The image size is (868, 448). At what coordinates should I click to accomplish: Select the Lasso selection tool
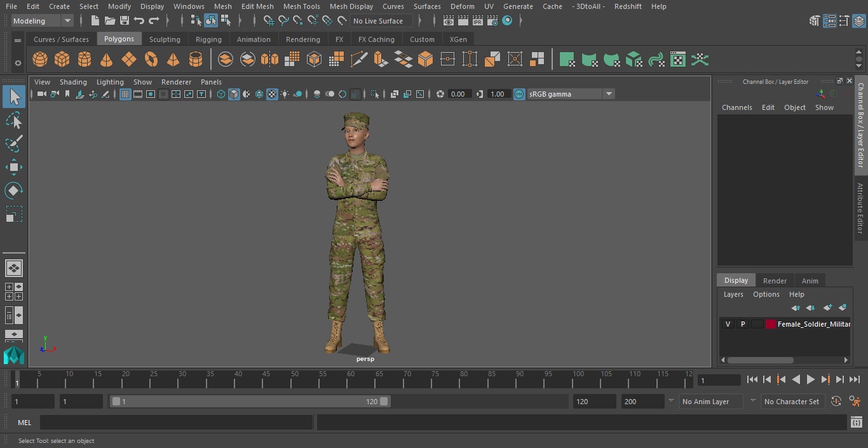pyautogui.click(x=14, y=120)
